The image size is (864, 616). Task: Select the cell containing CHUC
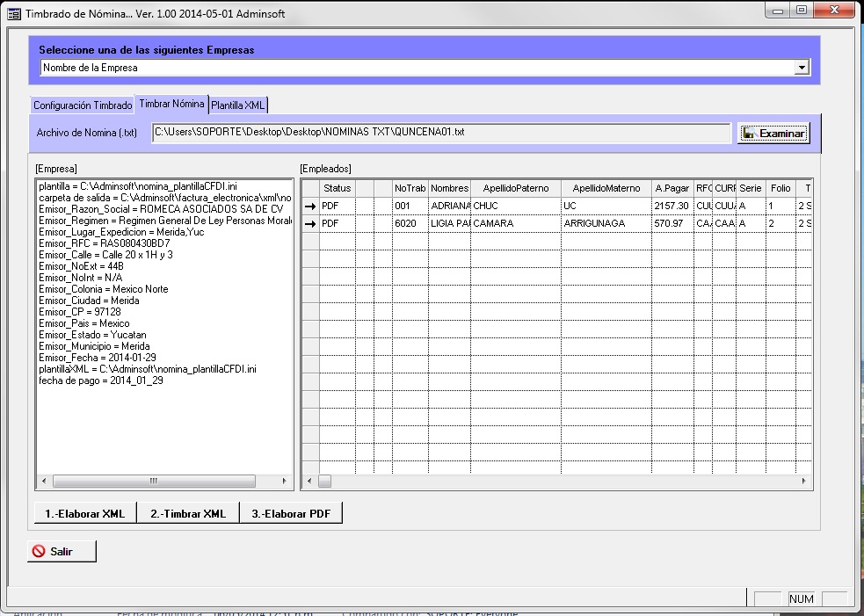516,207
